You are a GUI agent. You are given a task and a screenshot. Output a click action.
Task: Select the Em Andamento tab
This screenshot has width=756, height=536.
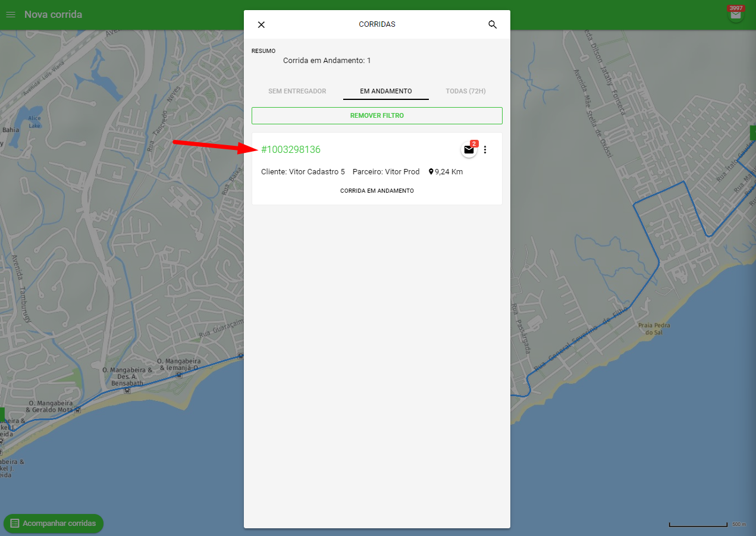[386, 91]
